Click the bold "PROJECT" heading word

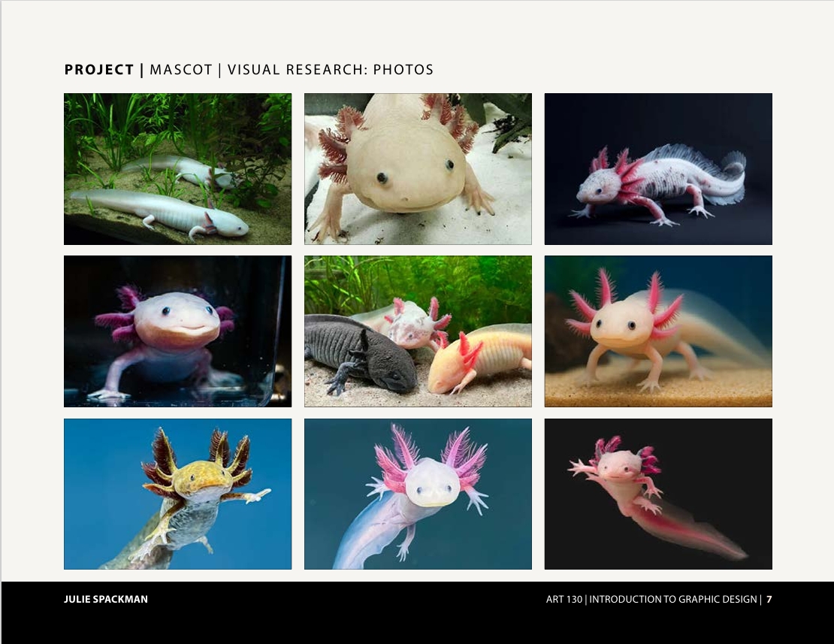point(99,70)
